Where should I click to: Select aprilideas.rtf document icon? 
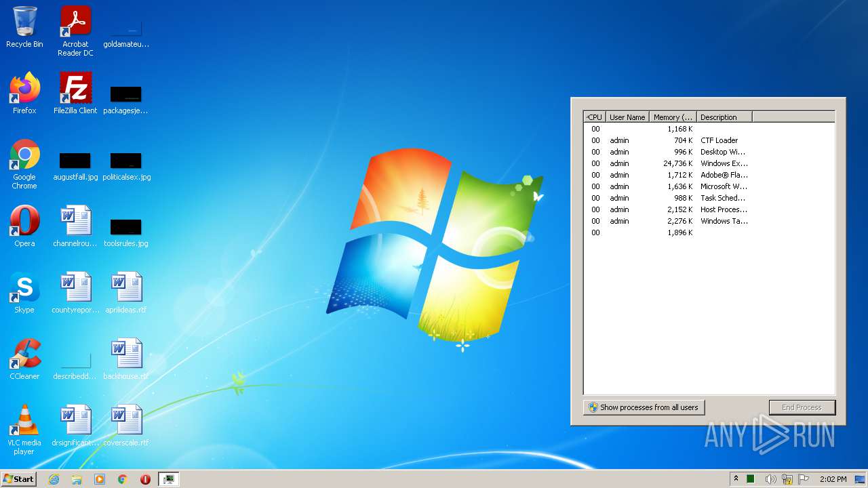pos(126,293)
